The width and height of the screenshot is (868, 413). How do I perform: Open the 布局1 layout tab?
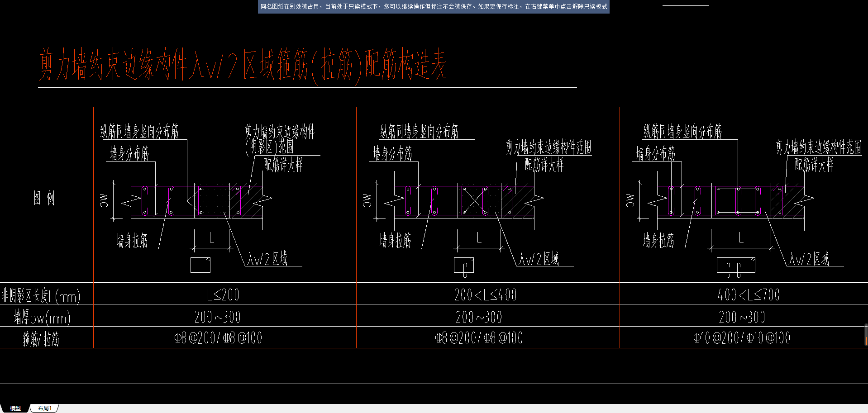click(44, 408)
